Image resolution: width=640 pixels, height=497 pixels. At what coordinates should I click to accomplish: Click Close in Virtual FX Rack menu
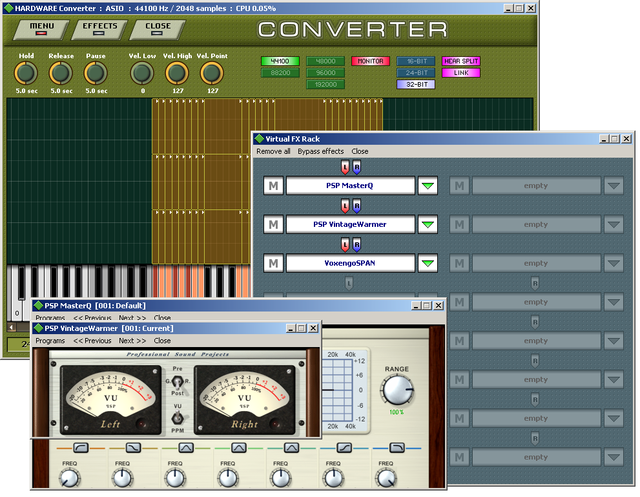(360, 151)
